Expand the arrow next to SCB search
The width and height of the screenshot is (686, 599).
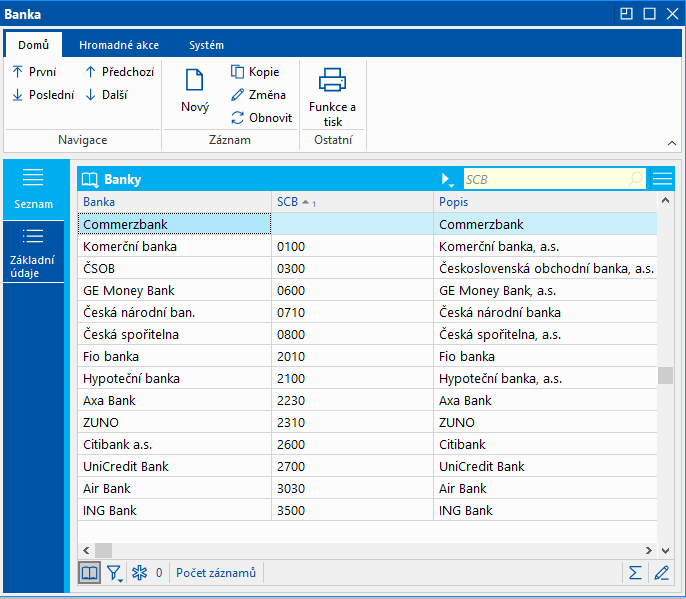447,179
